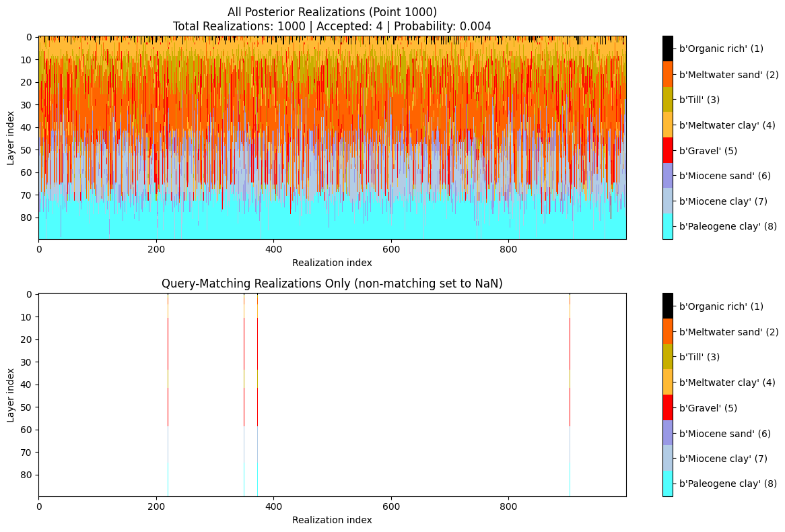Click the 400 x-axis tick of the bottom plot

pos(273,506)
